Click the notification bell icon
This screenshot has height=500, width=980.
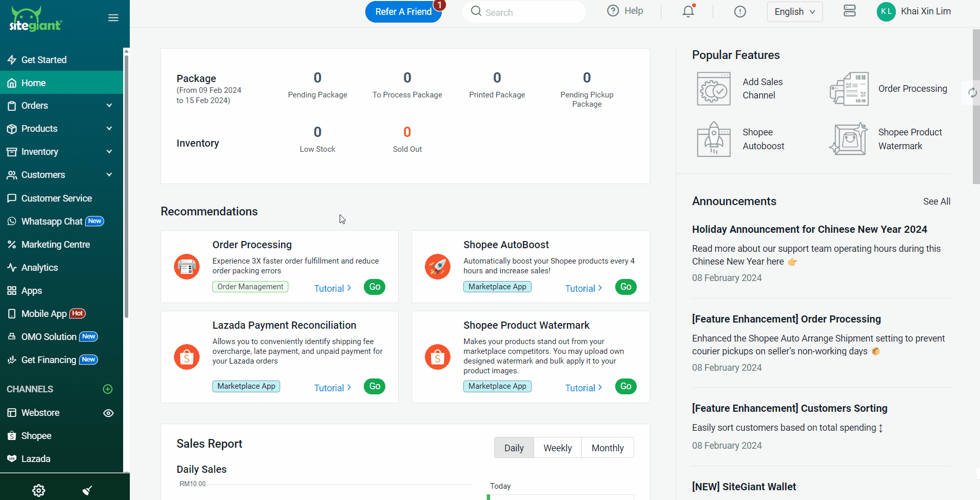688,11
